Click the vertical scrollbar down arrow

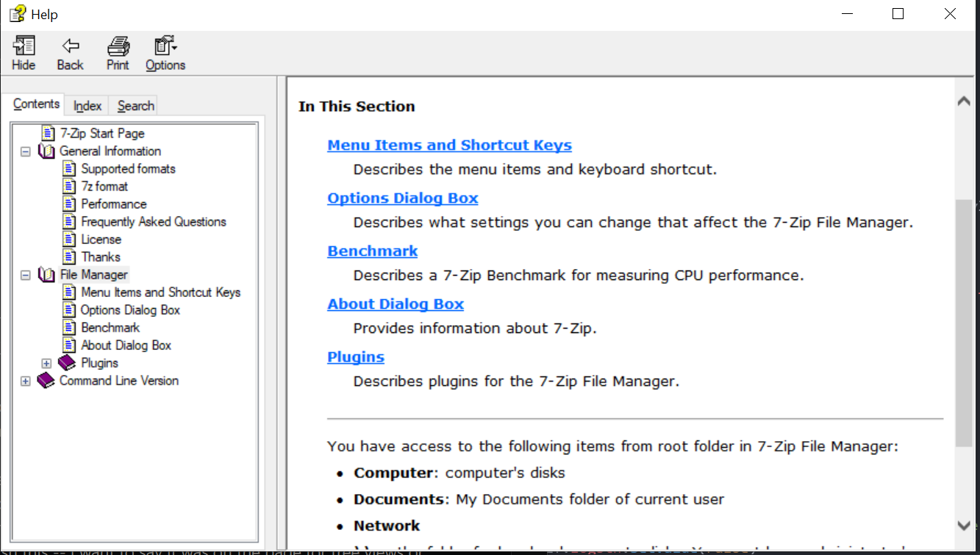pyautogui.click(x=964, y=525)
